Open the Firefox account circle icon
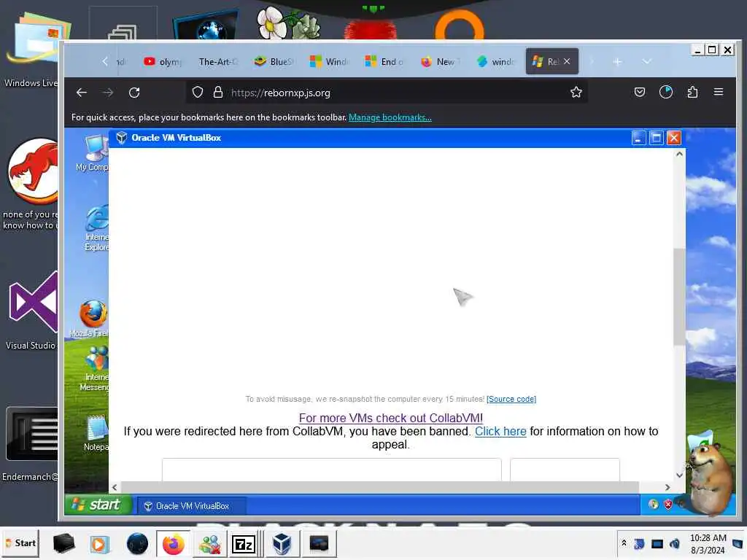This screenshot has height=560, width=747. coord(666,92)
